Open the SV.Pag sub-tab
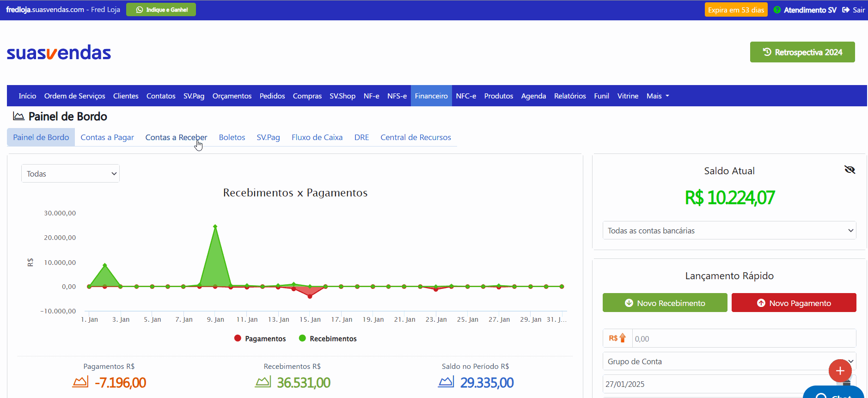 pyautogui.click(x=268, y=137)
